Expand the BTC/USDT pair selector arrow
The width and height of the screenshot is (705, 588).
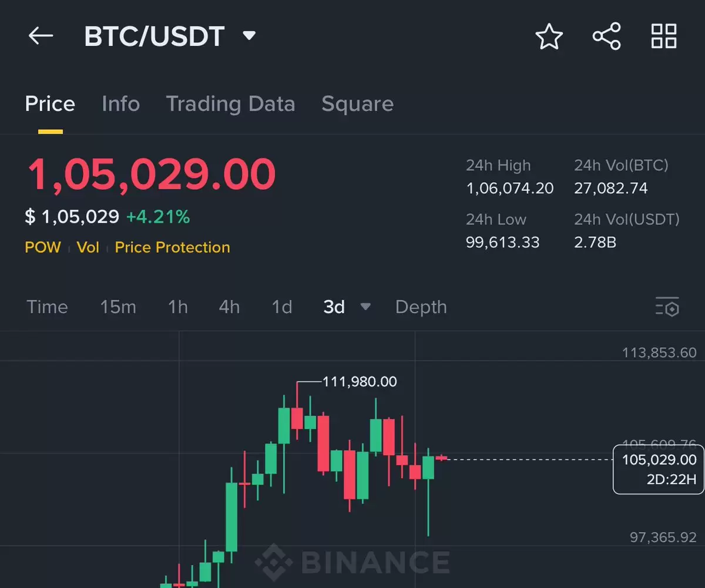pyautogui.click(x=249, y=36)
